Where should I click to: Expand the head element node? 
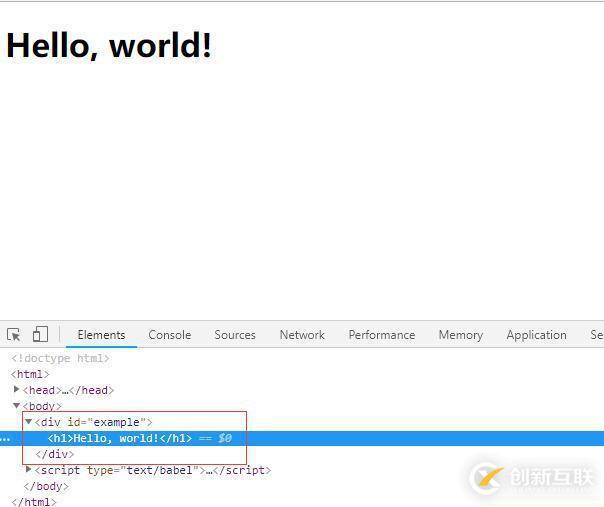pos(17,389)
